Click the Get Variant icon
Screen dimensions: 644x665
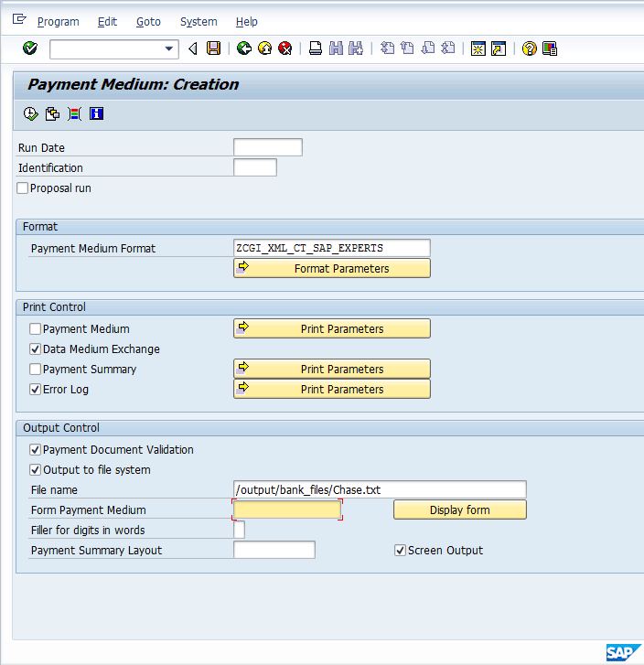point(52,113)
